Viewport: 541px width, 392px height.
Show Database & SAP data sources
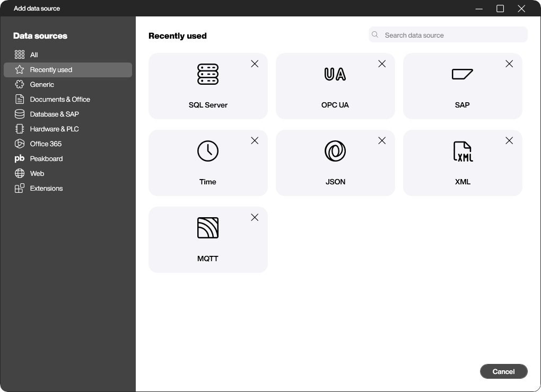click(68, 114)
